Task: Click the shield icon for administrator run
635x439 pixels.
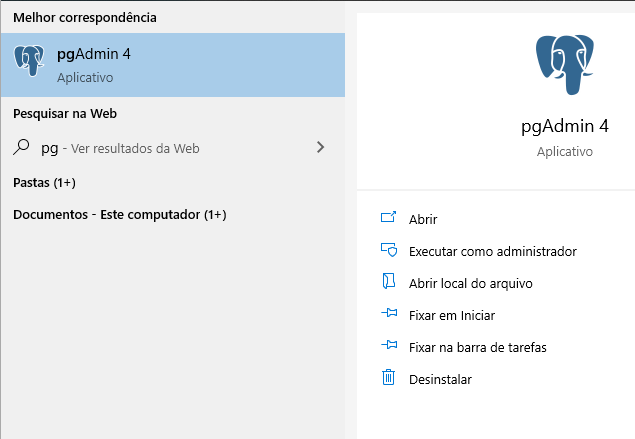Action: [x=389, y=251]
